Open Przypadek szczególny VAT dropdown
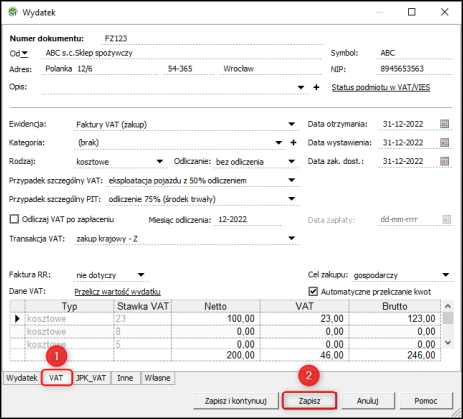Screen dimensions: 463x419 tap(292, 180)
